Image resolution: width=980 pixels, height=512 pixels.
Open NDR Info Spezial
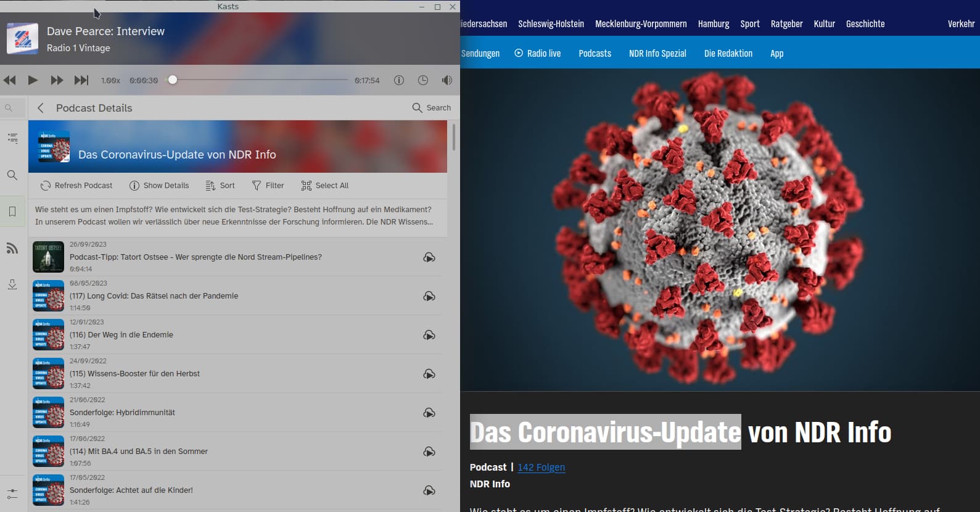coord(657,54)
